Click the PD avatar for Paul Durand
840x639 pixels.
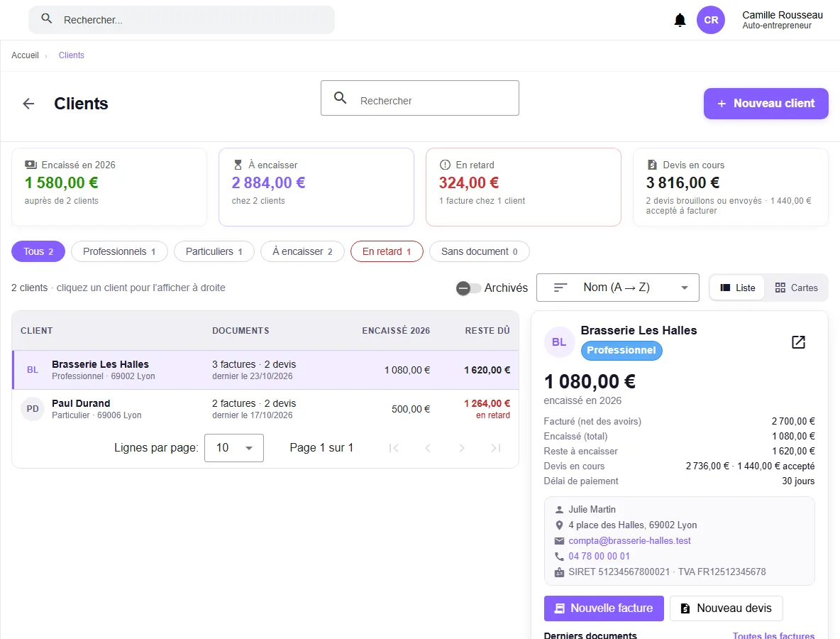(32, 409)
